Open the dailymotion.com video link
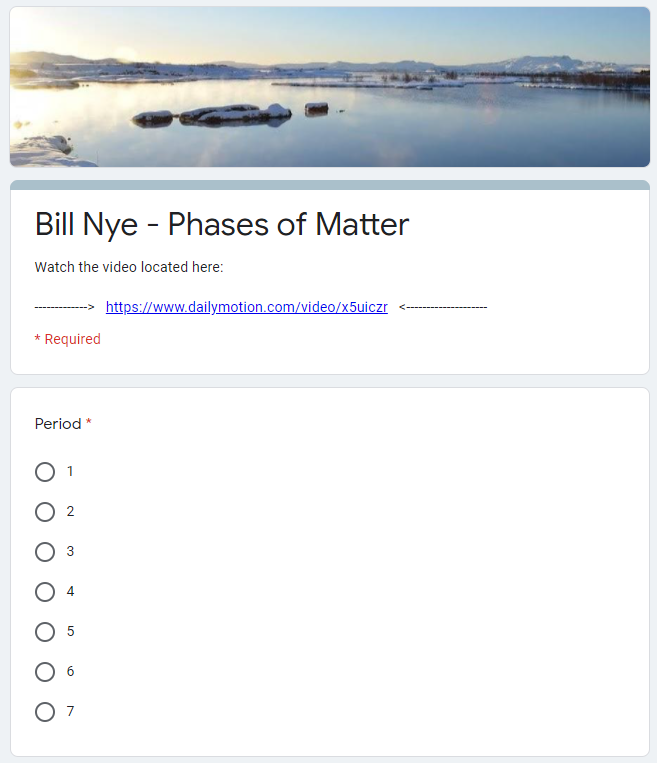 pos(246,307)
